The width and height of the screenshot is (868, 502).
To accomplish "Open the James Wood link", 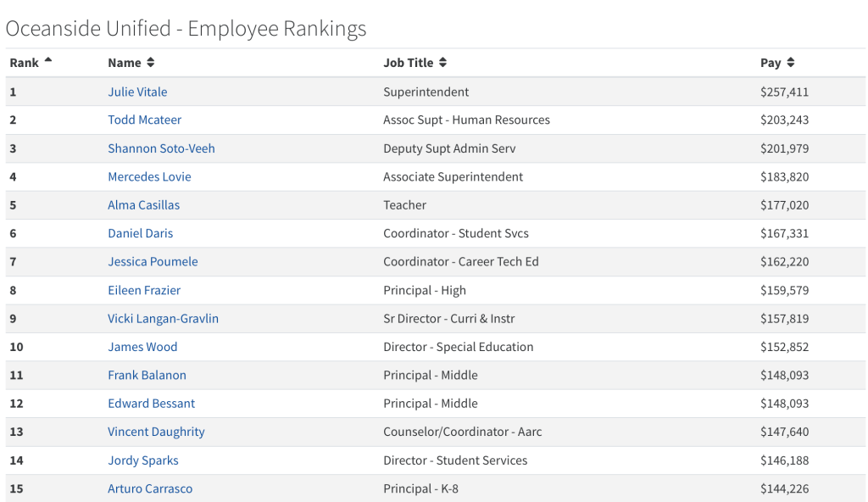I will 142,347.
